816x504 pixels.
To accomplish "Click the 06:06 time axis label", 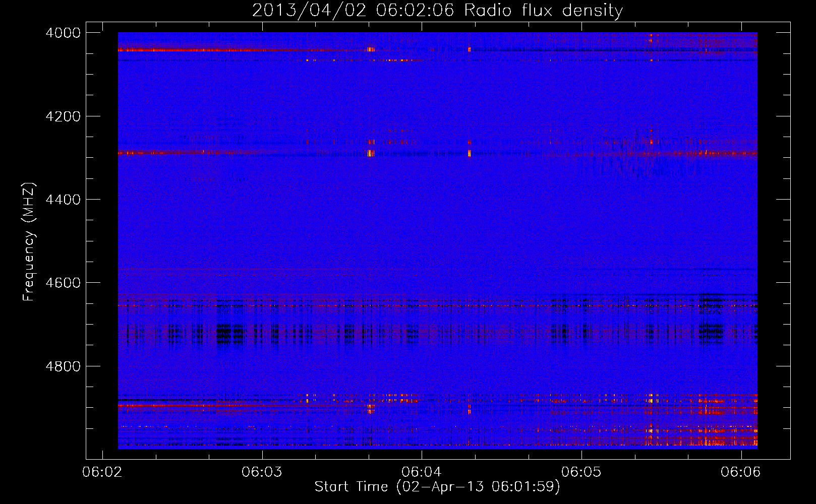I will (x=741, y=472).
